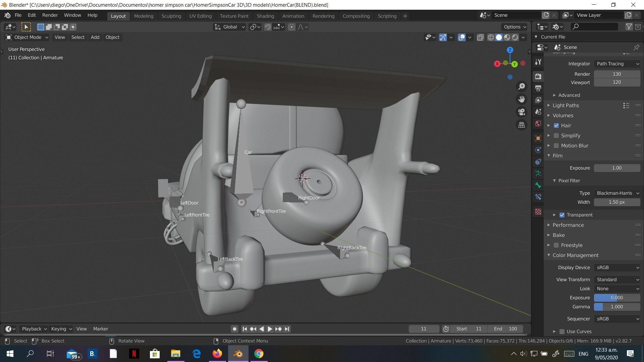The height and width of the screenshot is (362, 644).
Task: Open the timeline Playback popover
Action: point(34,329)
